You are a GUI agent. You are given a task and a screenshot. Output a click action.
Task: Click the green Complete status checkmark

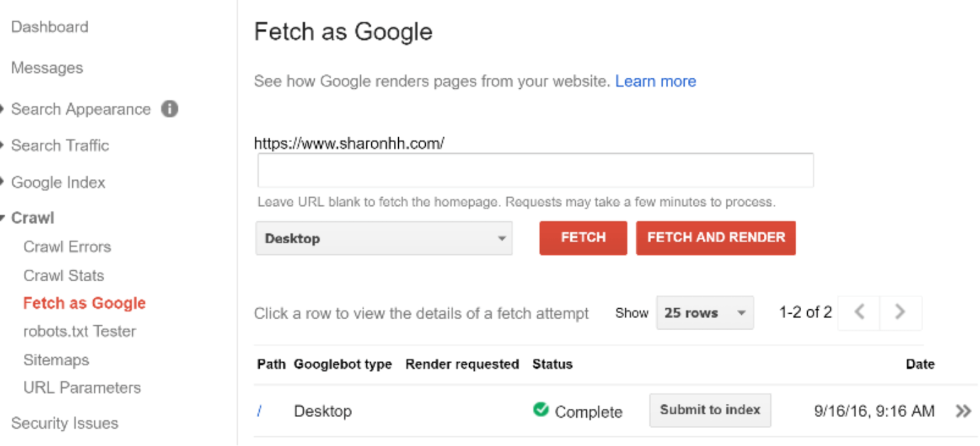[541, 409]
